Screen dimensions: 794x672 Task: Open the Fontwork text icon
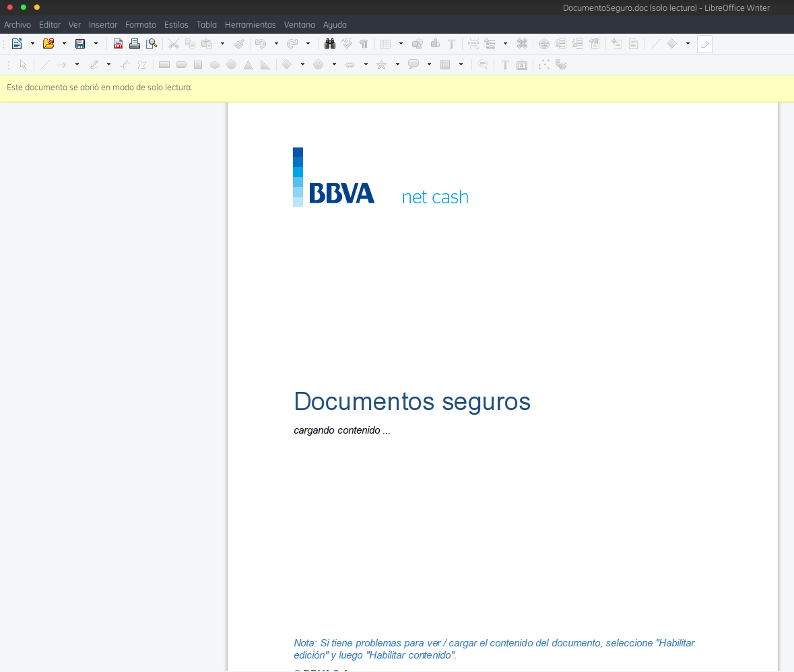click(x=521, y=65)
